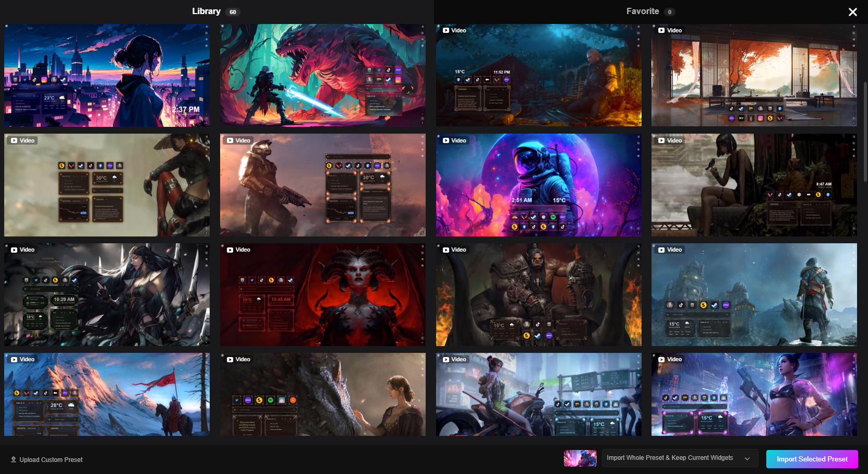Viewport: 868px width, 474px height.
Task: Click the Video badge on the red maple room preset
Action: tap(670, 30)
